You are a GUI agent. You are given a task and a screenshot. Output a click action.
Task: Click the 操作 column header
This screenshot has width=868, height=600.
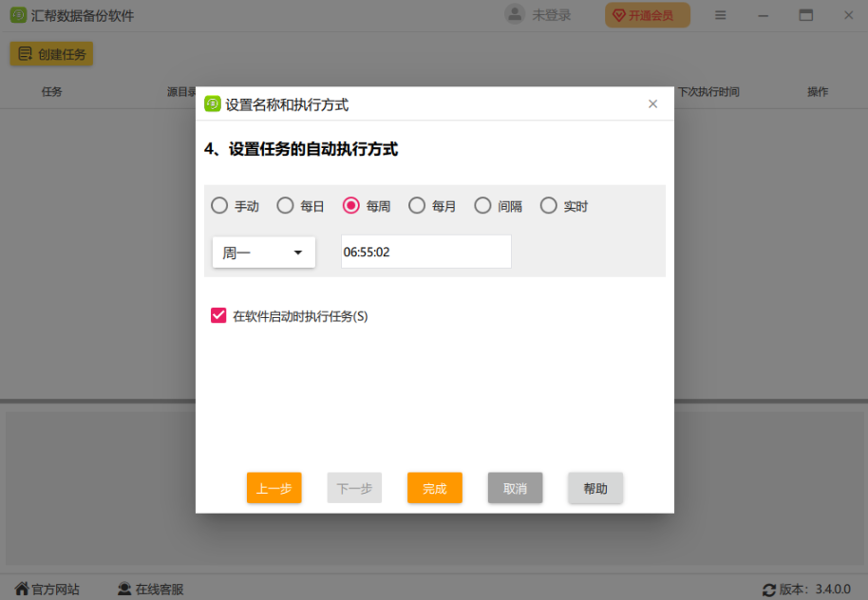pos(818,92)
